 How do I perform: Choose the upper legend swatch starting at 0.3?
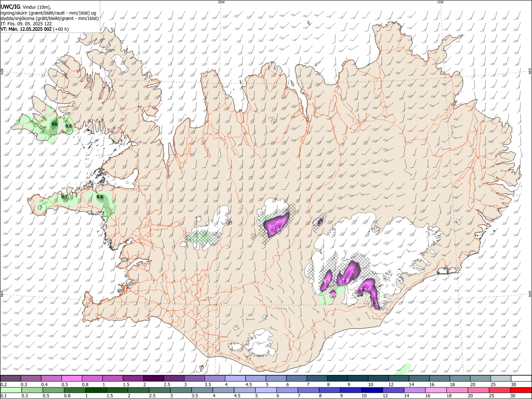[x=31, y=378]
